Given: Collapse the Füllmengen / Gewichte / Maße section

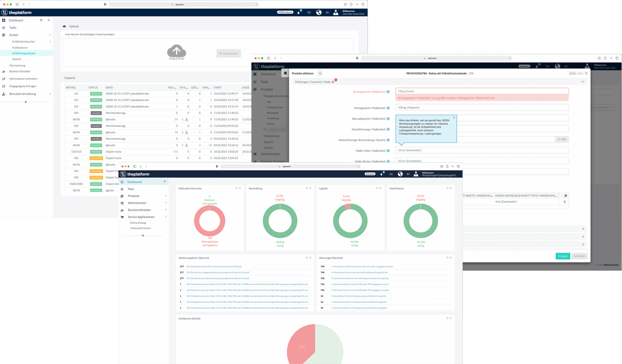Looking at the screenshot, I should (582, 82).
